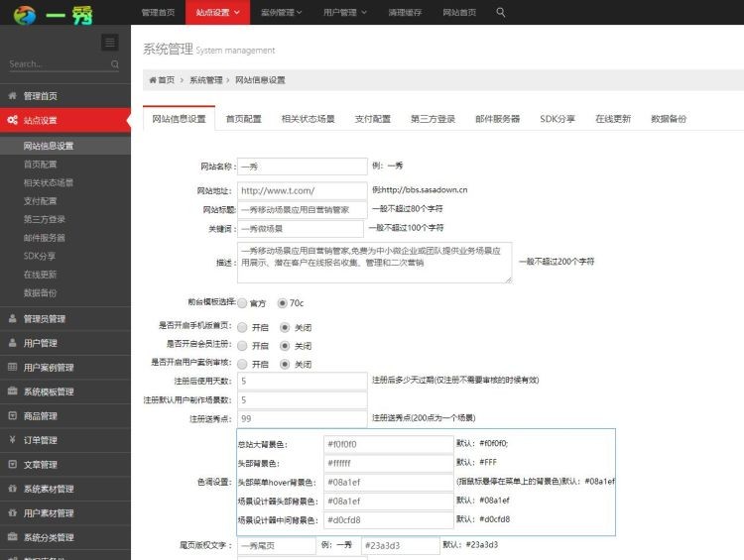Click the user icon beside 用户管理 in sidebar
744x560 pixels.
[12, 343]
